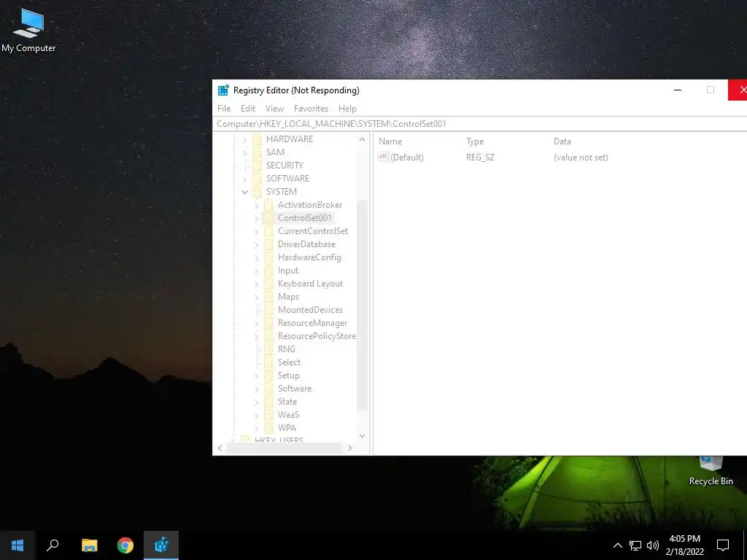
Task: Open the Help menu
Action: pyautogui.click(x=347, y=109)
